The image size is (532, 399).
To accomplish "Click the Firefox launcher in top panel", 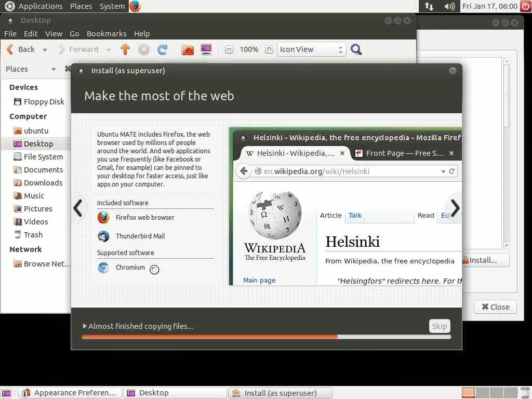I will point(135,6).
